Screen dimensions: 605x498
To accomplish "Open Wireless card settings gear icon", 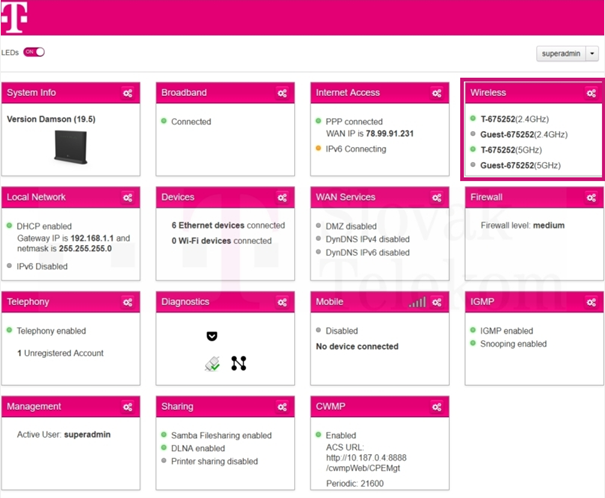I will pyautogui.click(x=591, y=93).
